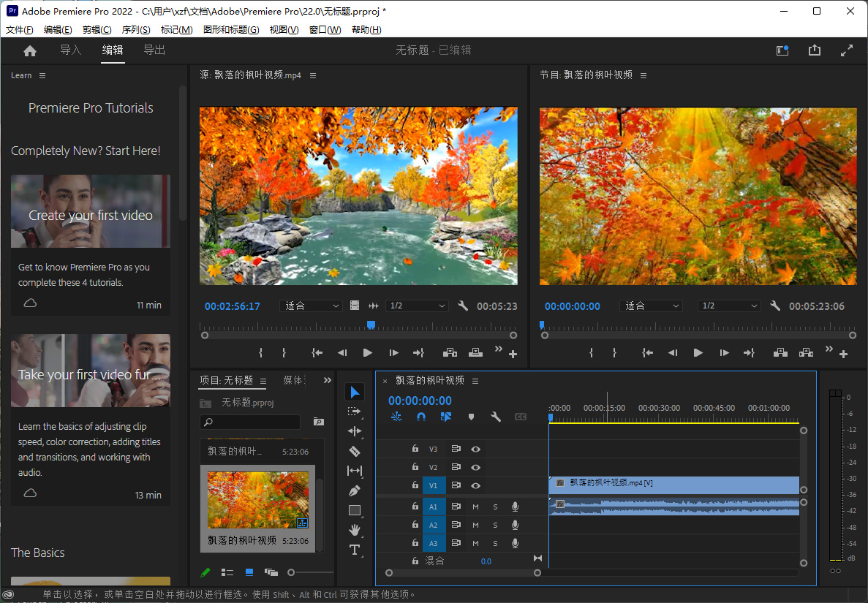Open the 文件(F) menu
Screen dimensions: 868x603
(19, 30)
